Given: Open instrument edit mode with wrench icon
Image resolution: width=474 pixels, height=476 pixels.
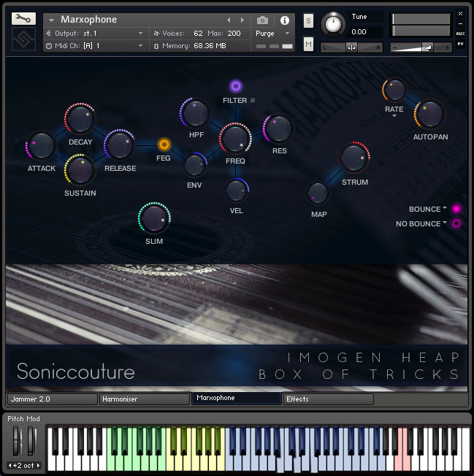Looking at the screenshot, I should tap(23, 18).
